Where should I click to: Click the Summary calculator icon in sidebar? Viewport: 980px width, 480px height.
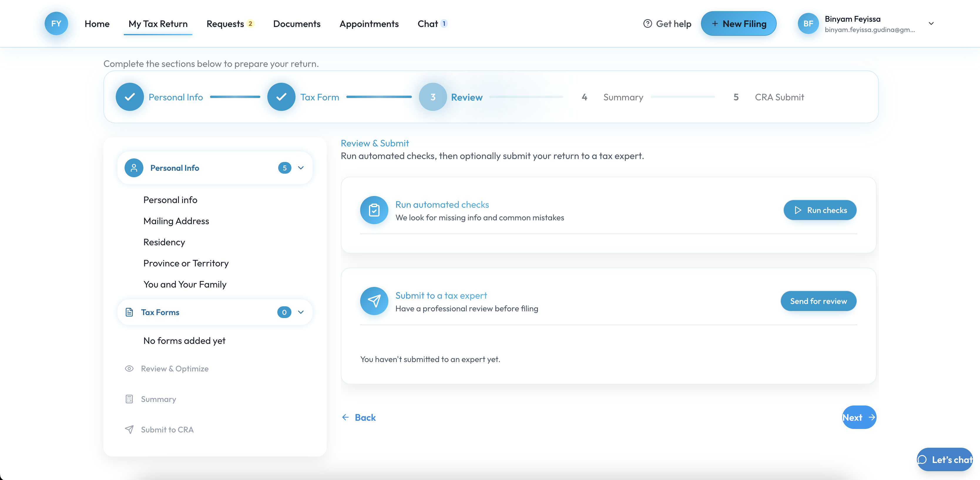(x=129, y=399)
